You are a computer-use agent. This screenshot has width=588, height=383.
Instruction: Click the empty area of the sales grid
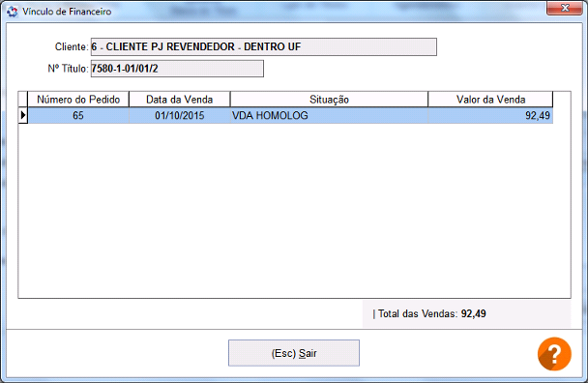point(294,210)
